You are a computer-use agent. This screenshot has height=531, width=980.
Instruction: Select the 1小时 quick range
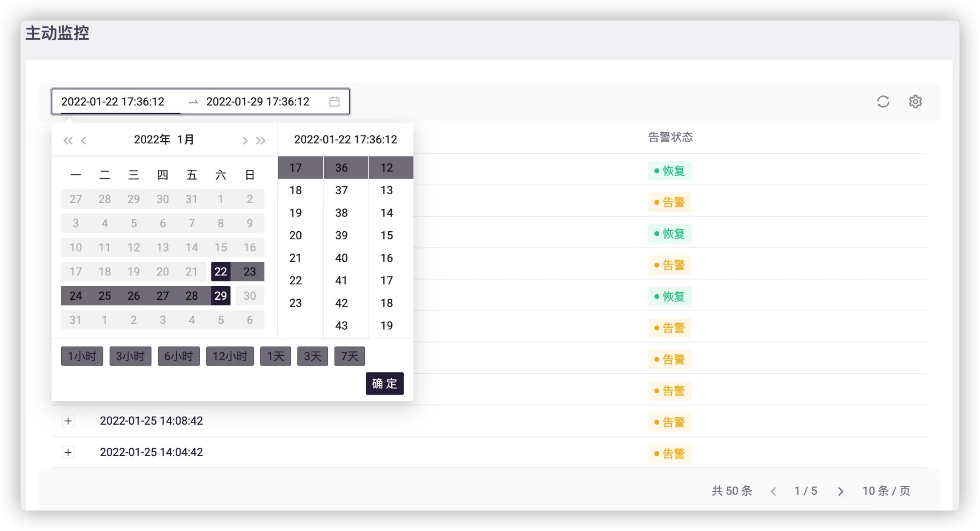click(82, 356)
